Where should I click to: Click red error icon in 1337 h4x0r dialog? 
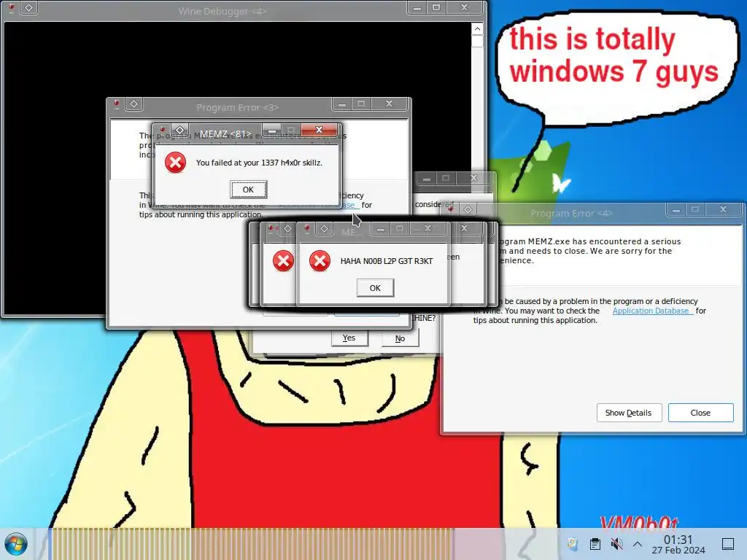coord(175,163)
